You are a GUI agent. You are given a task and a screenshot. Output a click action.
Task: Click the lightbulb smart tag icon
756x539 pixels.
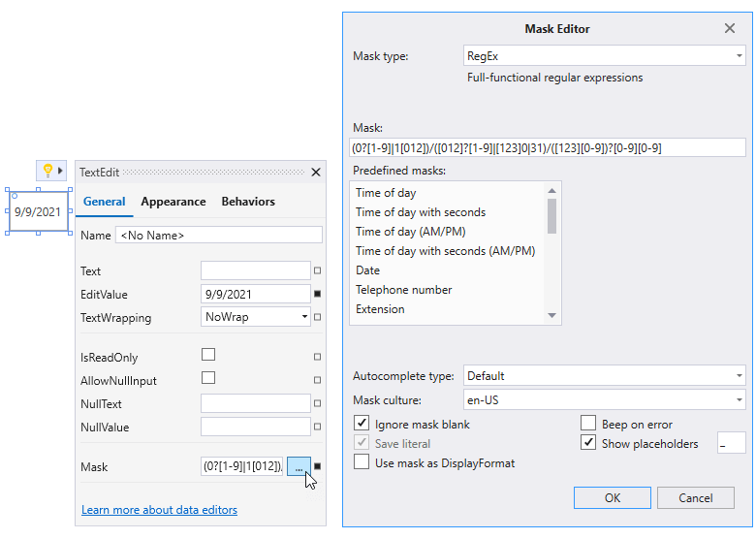tap(47, 171)
